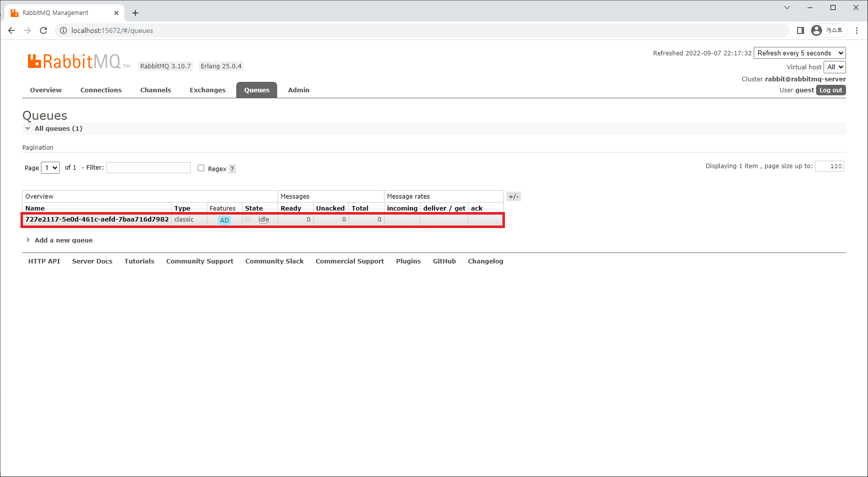The height and width of the screenshot is (477, 868).
Task: Open the site information icon in address bar
Action: point(63,30)
